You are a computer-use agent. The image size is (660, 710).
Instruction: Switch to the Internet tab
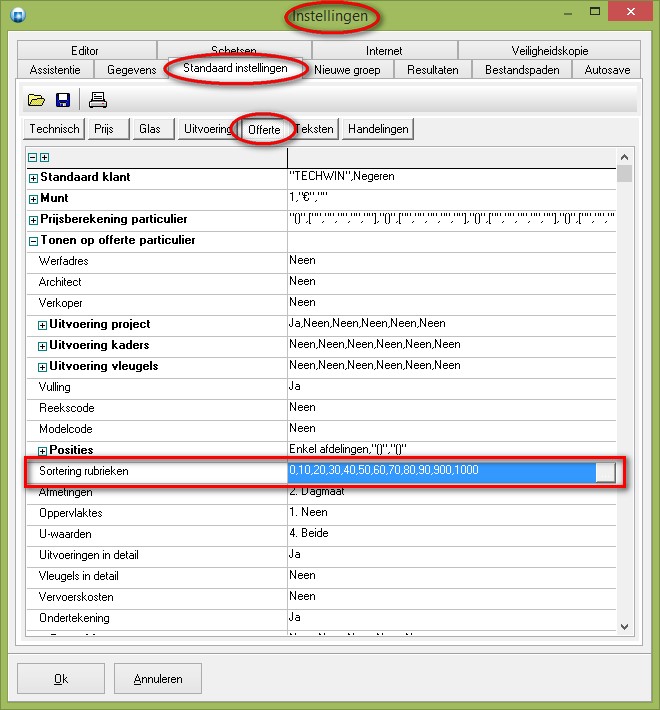click(x=384, y=50)
